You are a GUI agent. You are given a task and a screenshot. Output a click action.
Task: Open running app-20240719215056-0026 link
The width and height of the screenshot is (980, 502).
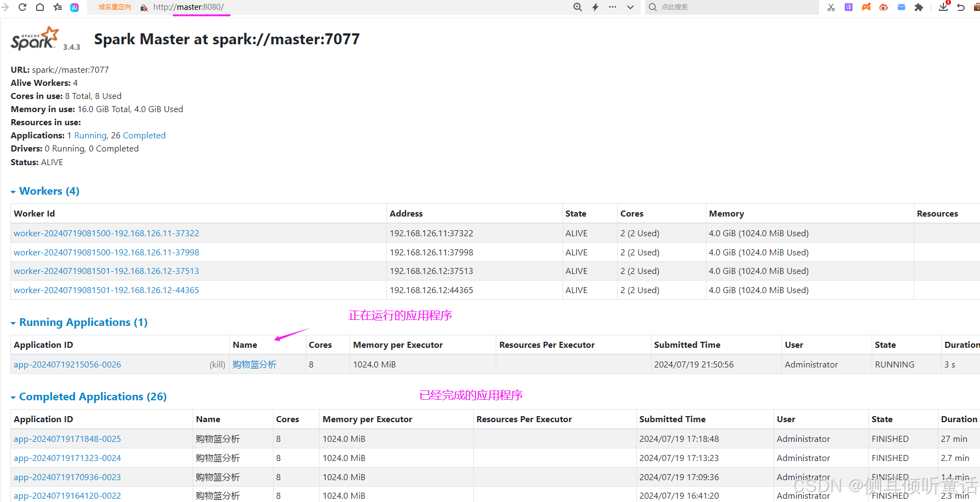point(67,365)
